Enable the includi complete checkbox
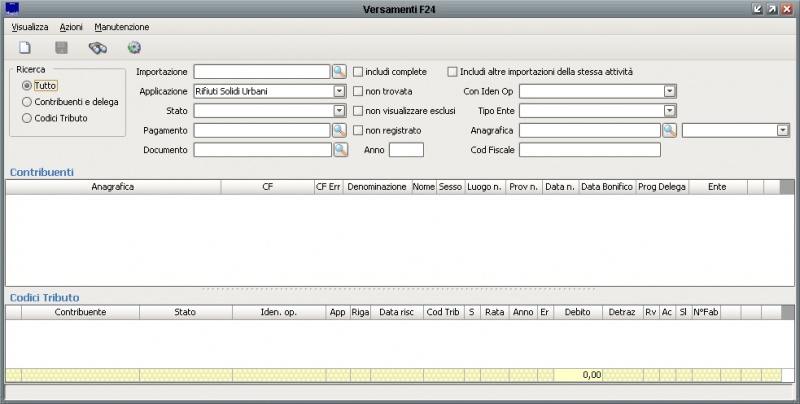Image resolution: width=800 pixels, height=404 pixels. pyautogui.click(x=358, y=72)
